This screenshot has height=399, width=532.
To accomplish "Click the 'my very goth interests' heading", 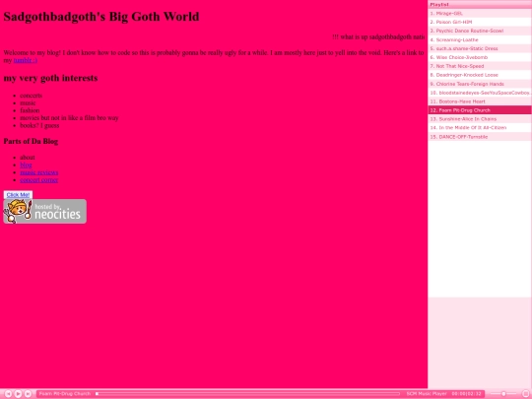I will point(50,78).
